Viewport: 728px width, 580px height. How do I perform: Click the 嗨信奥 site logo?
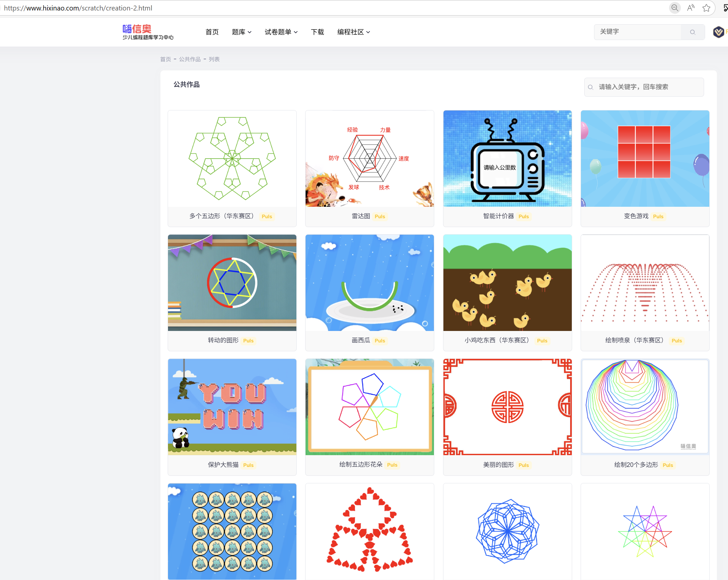tap(148, 32)
